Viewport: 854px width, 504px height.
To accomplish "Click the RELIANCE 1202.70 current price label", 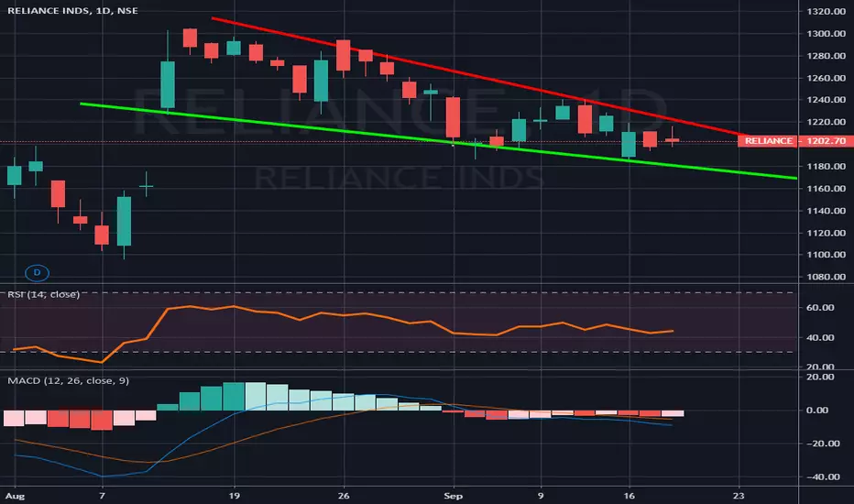I will [x=795, y=141].
